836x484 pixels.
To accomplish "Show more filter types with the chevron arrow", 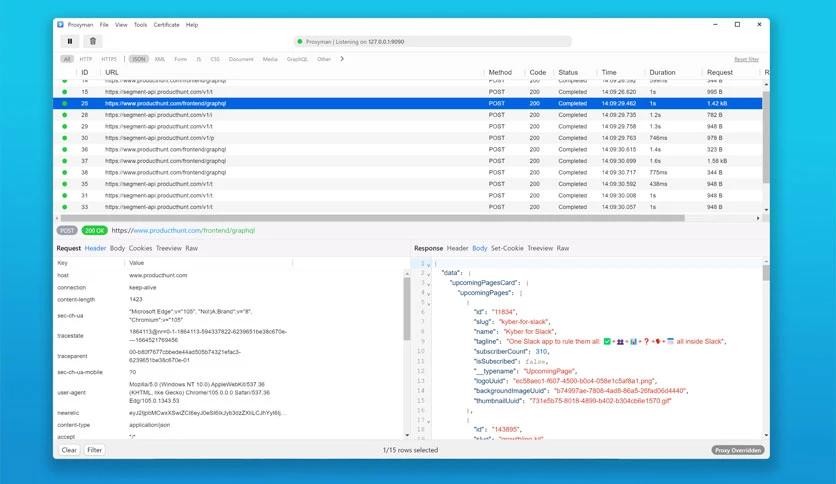I will pyautogui.click(x=342, y=59).
